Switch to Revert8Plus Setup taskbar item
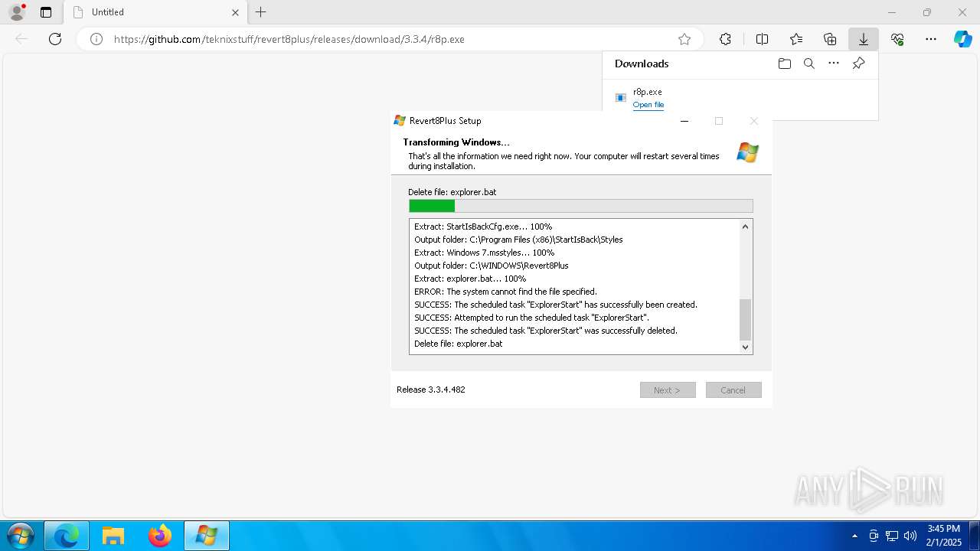The image size is (980, 551). tap(207, 536)
